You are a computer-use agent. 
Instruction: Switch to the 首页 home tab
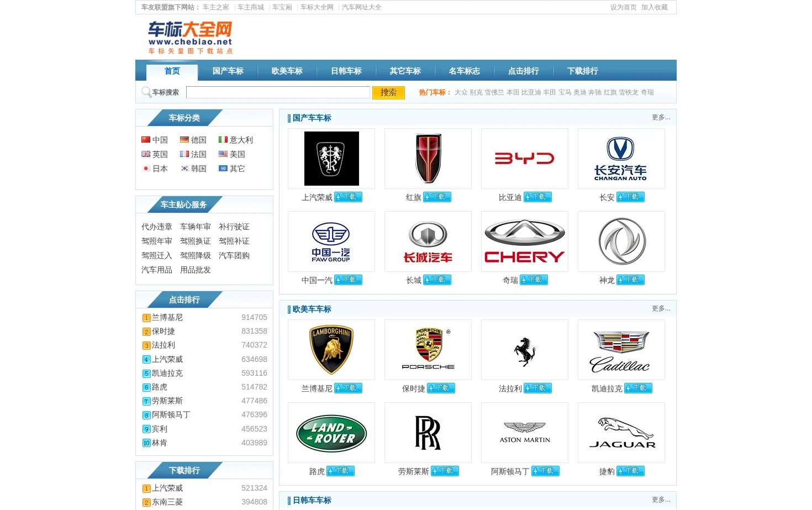click(x=172, y=71)
